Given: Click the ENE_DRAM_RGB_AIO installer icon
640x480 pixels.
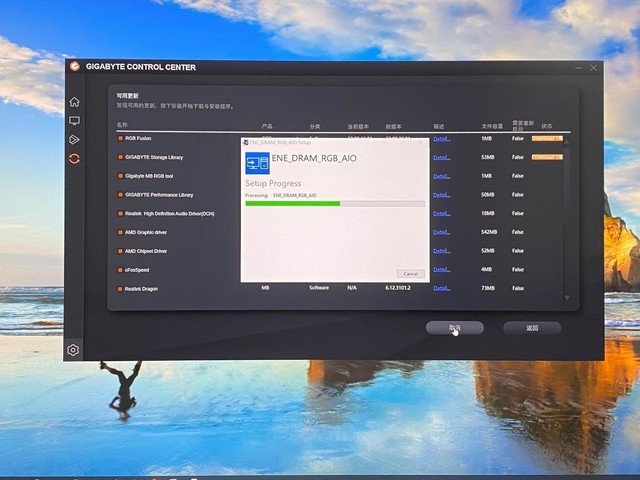Looking at the screenshot, I should 257,163.
